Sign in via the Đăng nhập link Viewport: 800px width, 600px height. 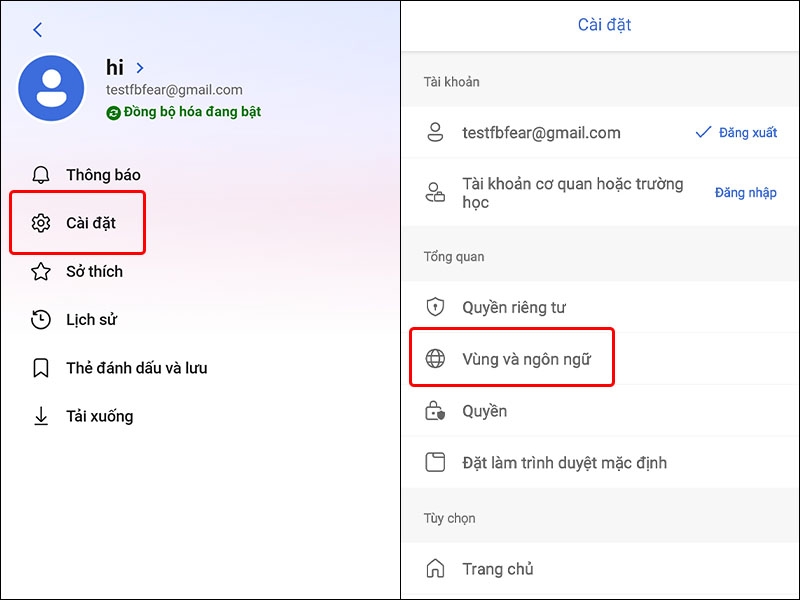pyautogui.click(x=745, y=192)
